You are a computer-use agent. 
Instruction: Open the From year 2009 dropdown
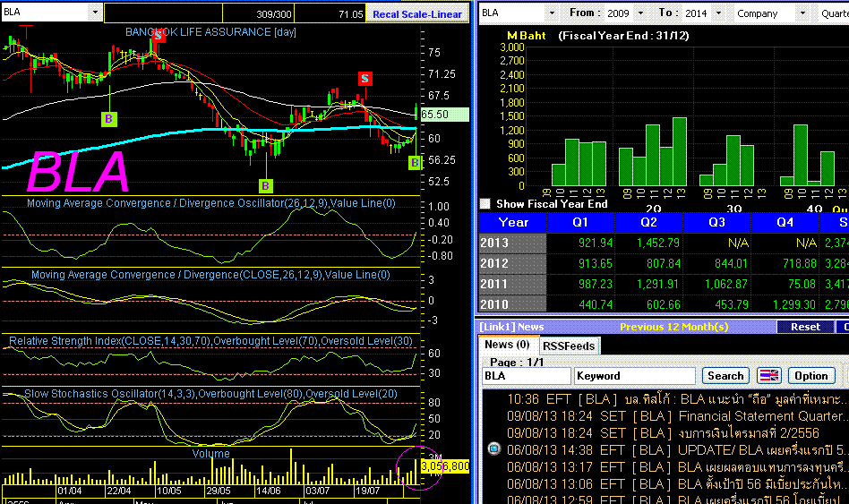click(x=640, y=13)
